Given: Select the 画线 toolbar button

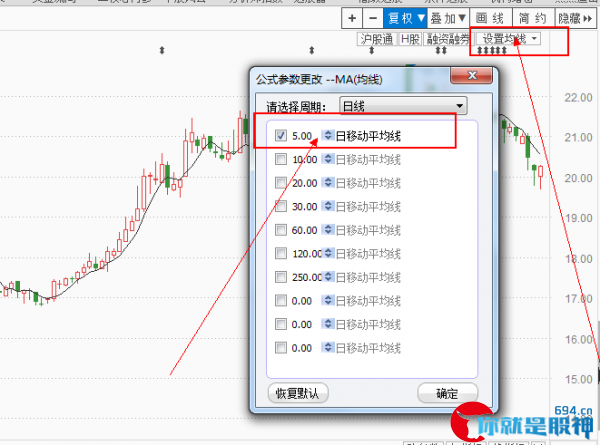Looking at the screenshot, I should point(490,18).
